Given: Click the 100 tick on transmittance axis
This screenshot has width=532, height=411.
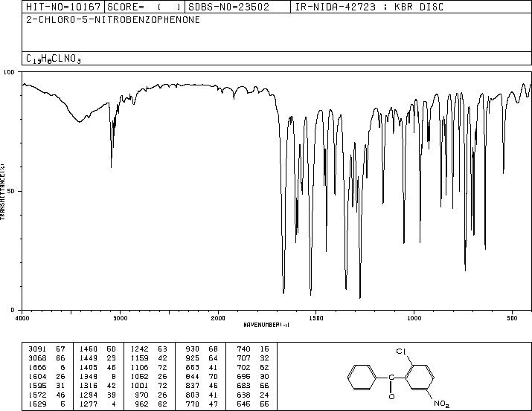Looking at the screenshot, I should 10,72.
